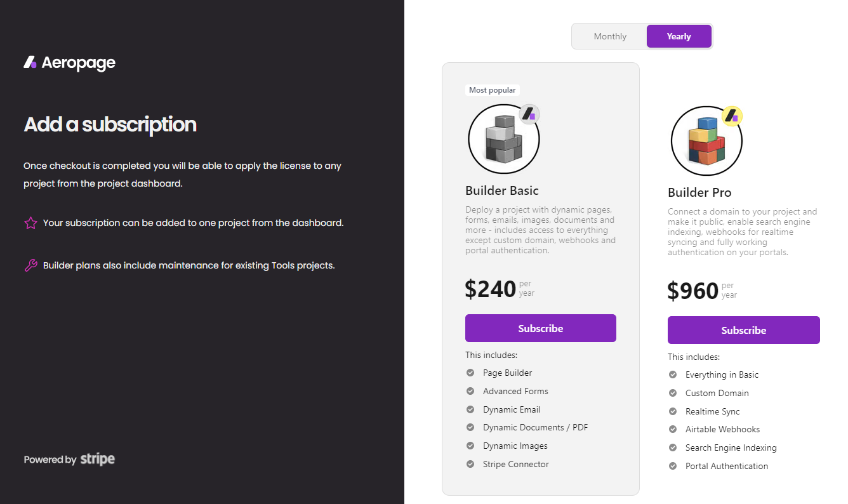
Task: Click the Stripe logo
Action: pos(98,459)
